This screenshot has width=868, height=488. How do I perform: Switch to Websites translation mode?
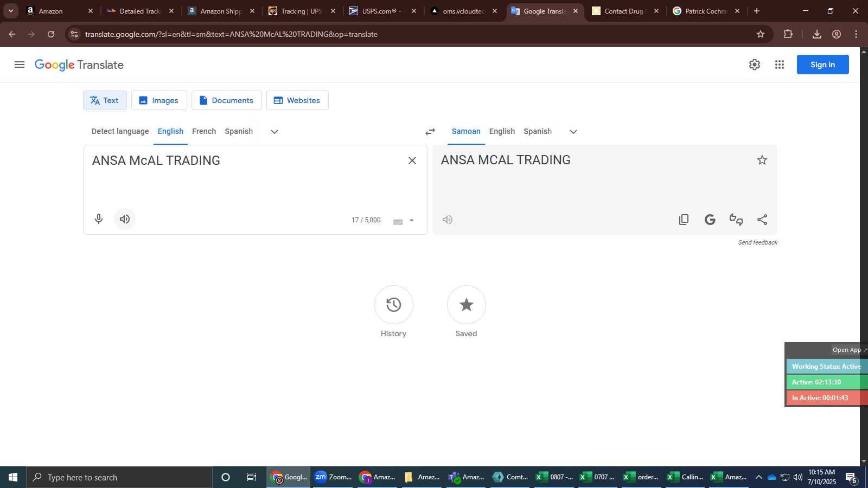pos(297,100)
